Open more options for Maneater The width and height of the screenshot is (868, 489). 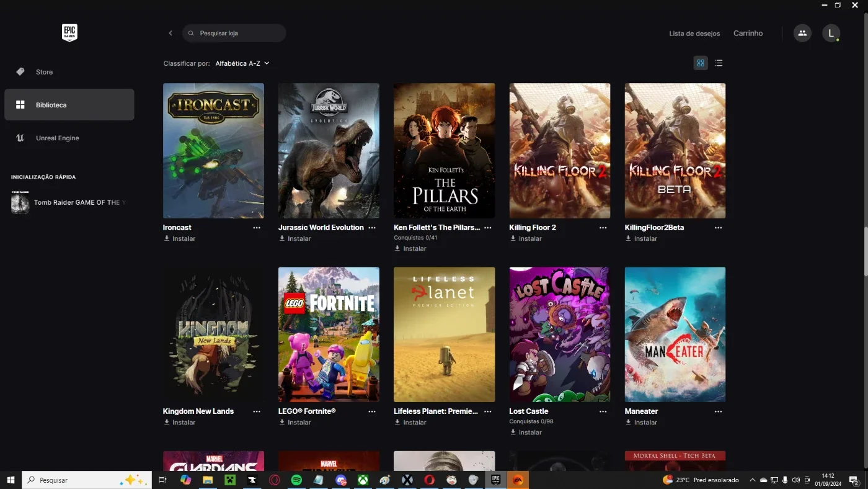coord(718,411)
